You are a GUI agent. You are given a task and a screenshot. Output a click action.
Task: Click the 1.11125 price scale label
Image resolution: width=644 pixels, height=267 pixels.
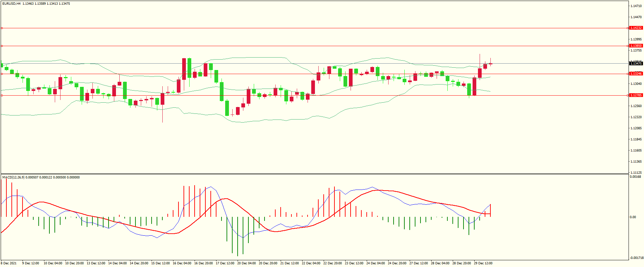pos(636,172)
